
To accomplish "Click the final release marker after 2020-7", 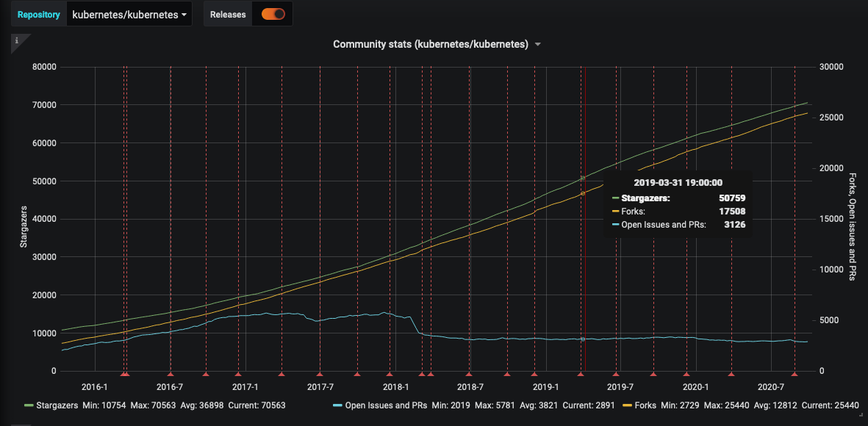I will [795, 375].
